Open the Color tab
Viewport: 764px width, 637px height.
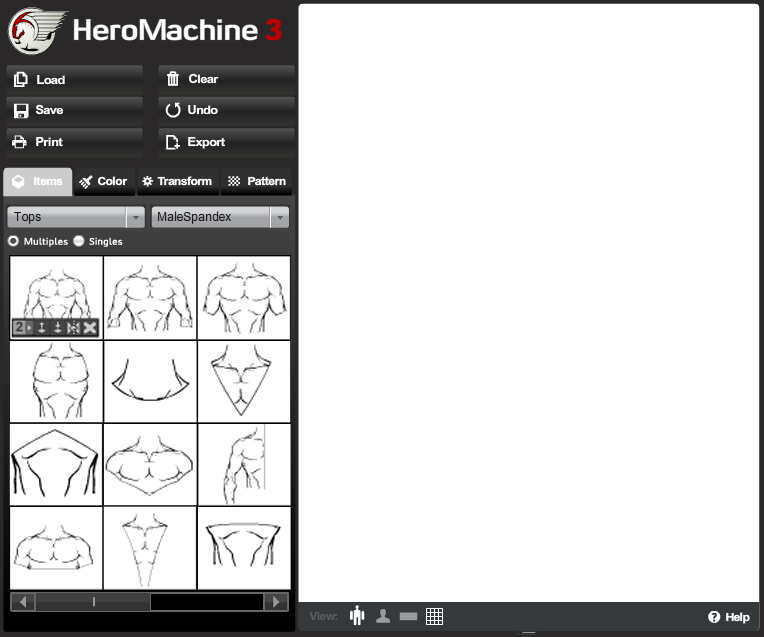104,182
